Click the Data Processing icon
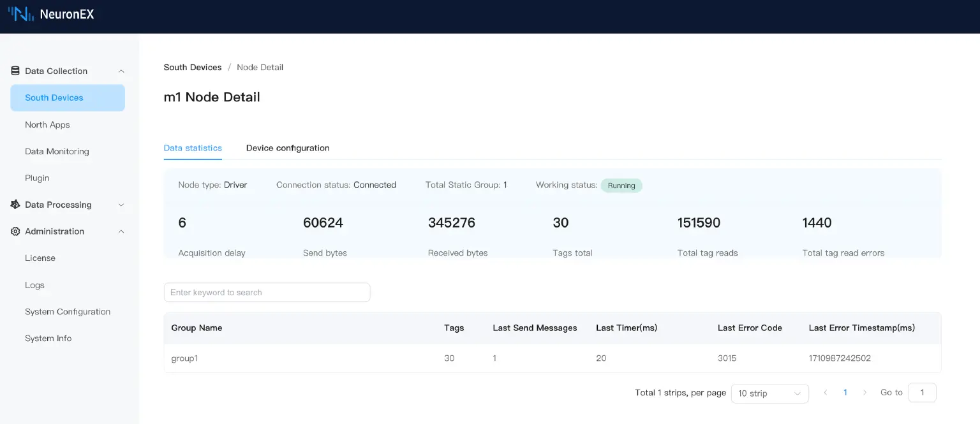Screen dimensions: 980x424 click(15, 205)
